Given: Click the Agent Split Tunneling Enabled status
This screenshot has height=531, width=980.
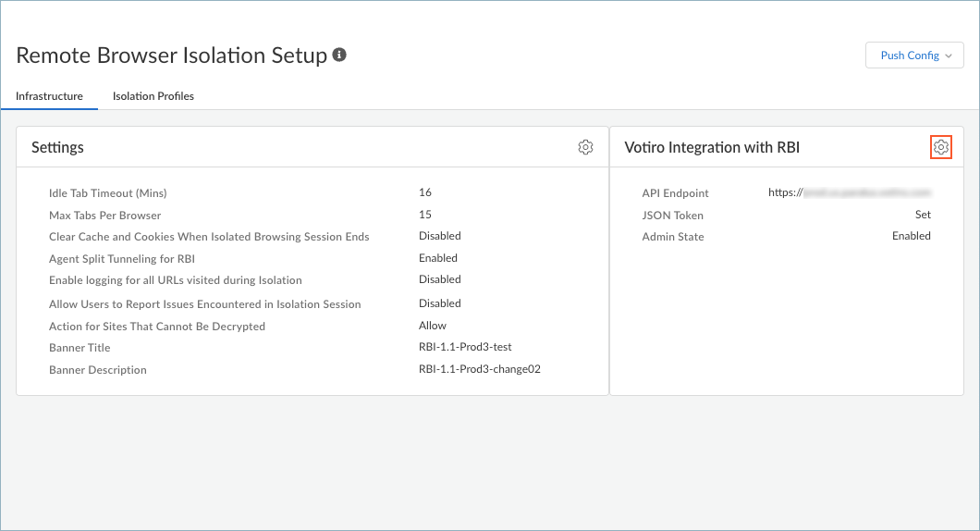Looking at the screenshot, I should (x=438, y=258).
